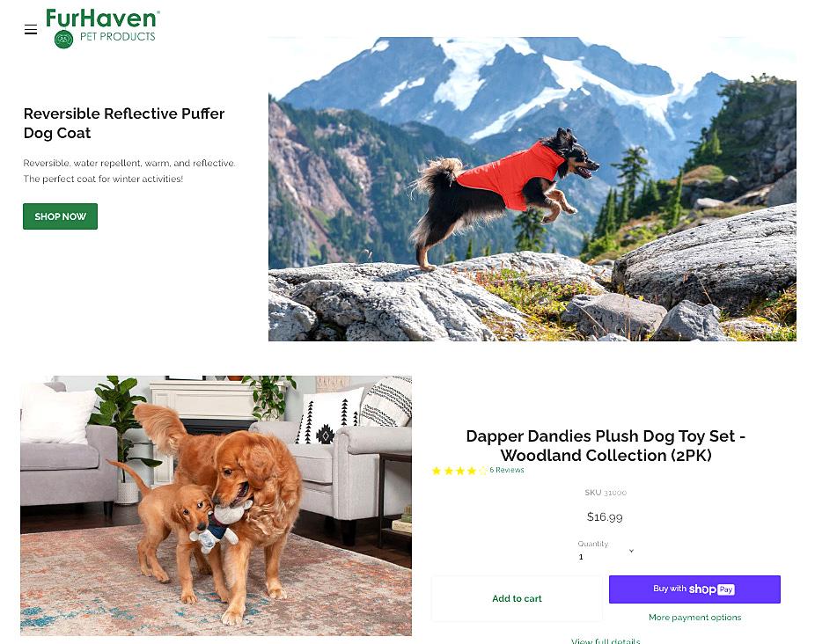
Task: Click the green paw emblem in the logo
Action: pos(64,39)
